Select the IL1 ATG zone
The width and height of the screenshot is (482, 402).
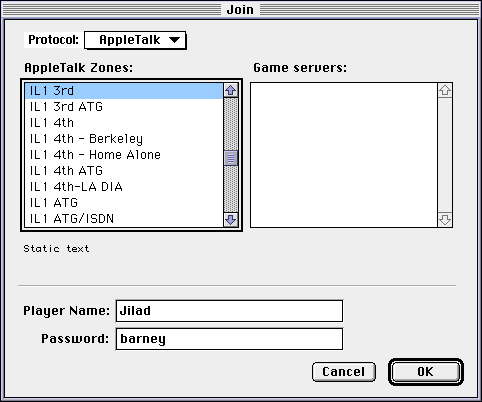point(124,203)
